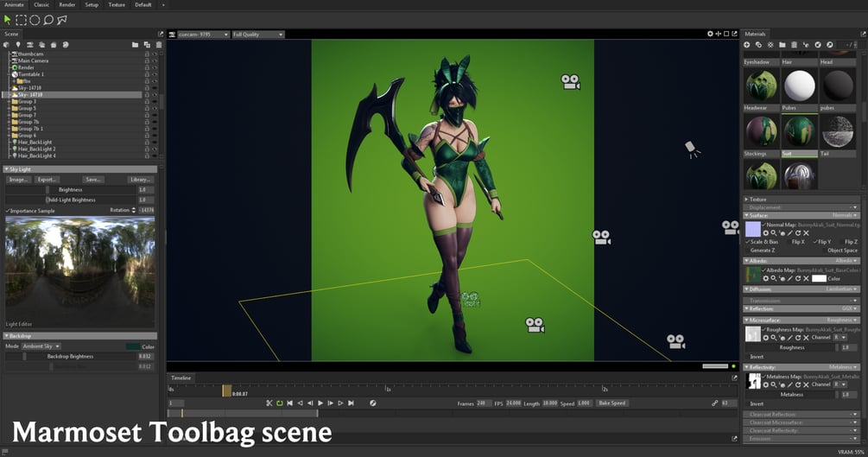
Task: Add a new light with the pin icon
Action: 18,45
